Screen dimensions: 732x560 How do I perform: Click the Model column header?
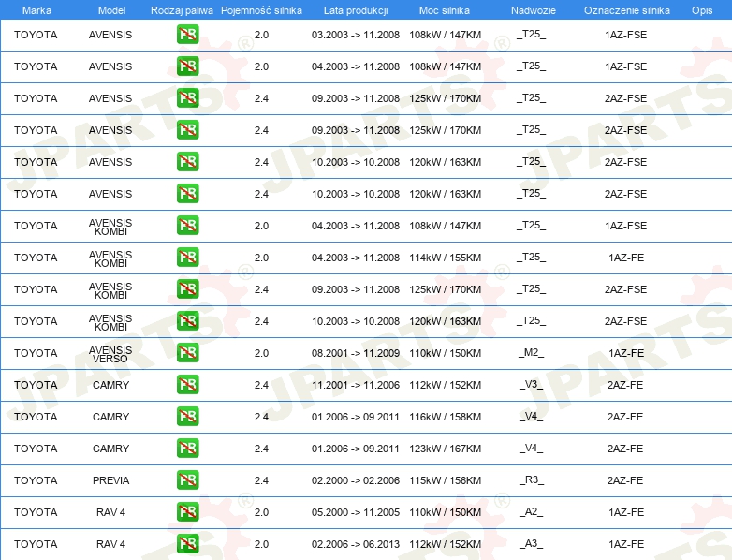(x=111, y=10)
